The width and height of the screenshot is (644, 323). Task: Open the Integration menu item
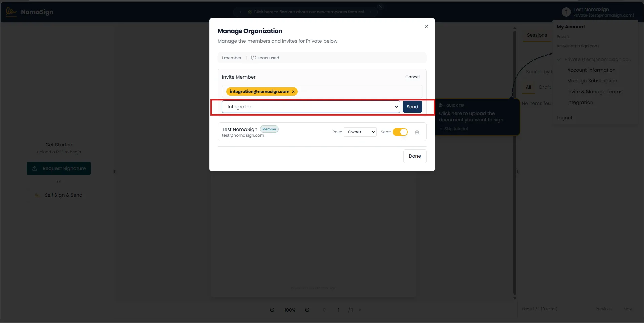[x=580, y=102]
